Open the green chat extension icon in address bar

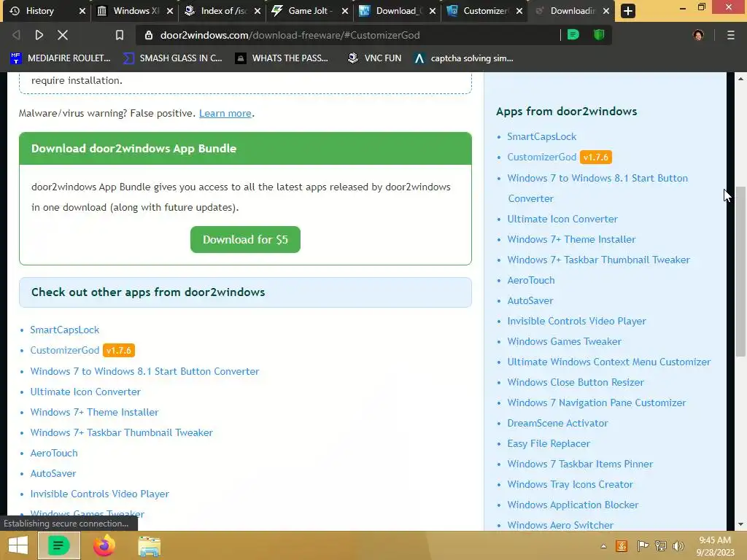(x=573, y=35)
